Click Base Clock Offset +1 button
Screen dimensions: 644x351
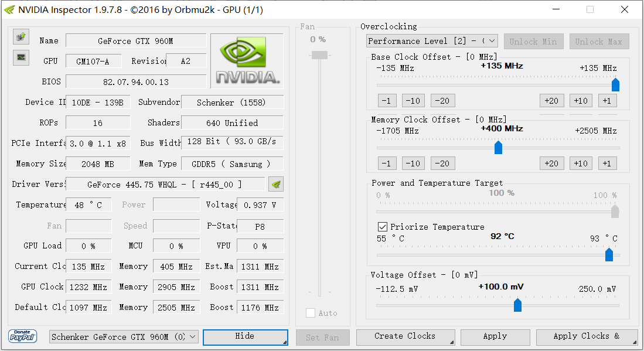(608, 101)
